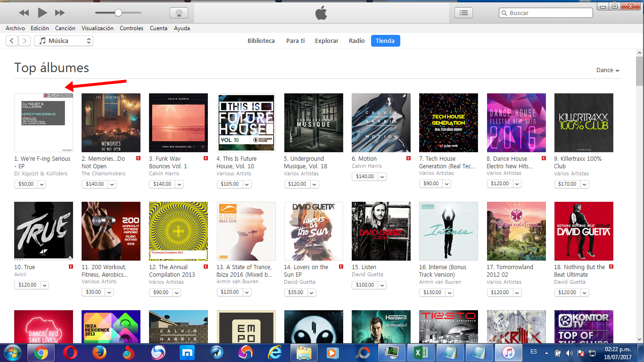The height and width of the screenshot is (362, 644).
Task: Open The Chainsmokers artist link
Action: coord(103,173)
